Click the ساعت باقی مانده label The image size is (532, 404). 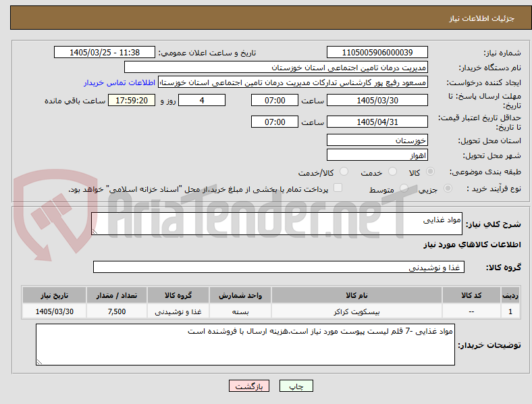(75, 101)
